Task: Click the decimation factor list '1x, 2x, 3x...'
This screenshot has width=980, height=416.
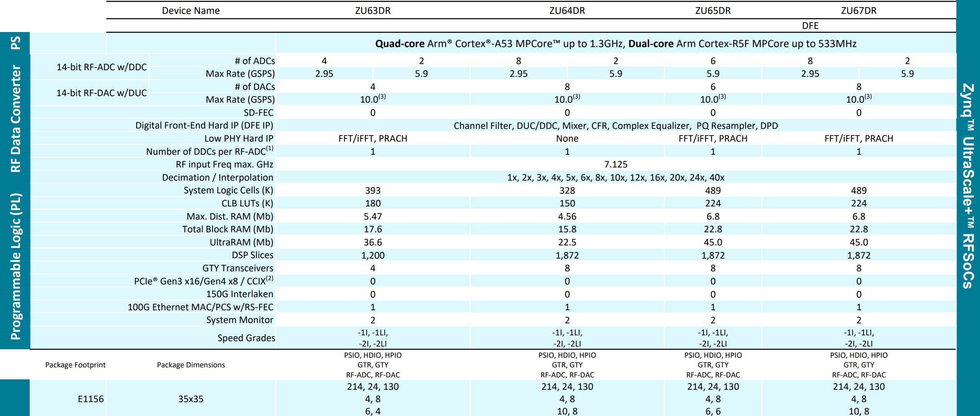Action: 616,178
